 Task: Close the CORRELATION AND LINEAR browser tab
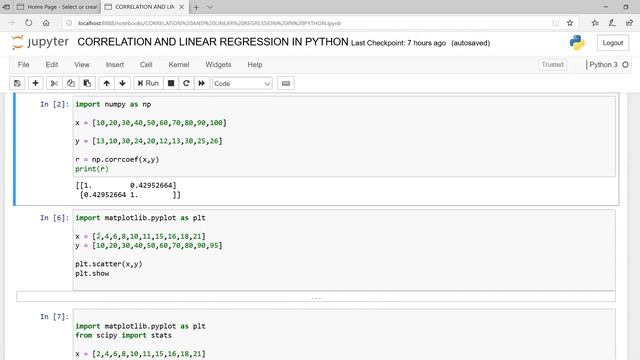tap(182, 7)
